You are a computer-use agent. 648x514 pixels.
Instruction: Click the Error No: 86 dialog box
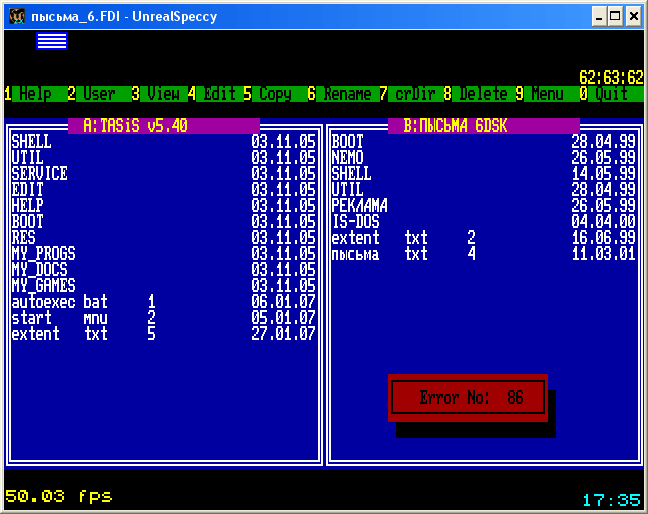point(468,398)
